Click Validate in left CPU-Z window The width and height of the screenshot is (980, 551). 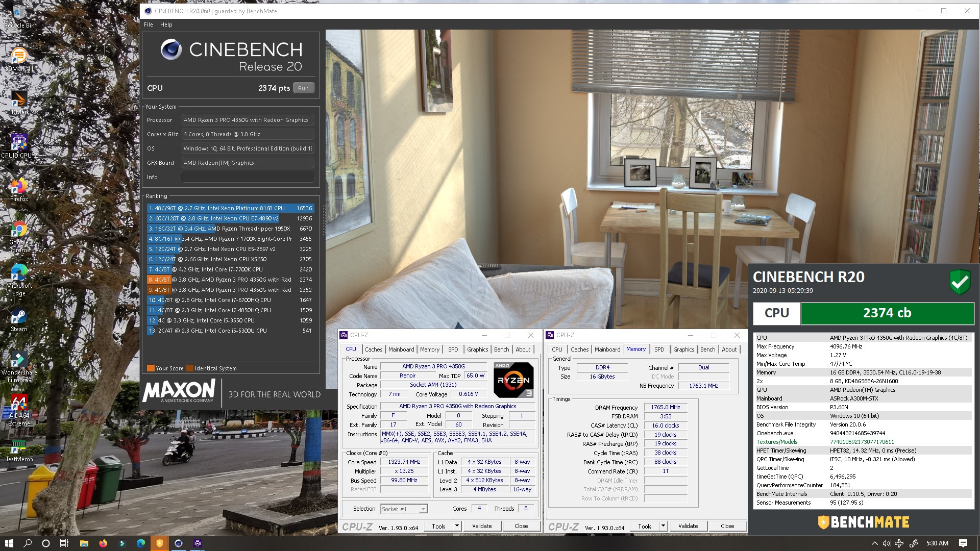(x=482, y=526)
